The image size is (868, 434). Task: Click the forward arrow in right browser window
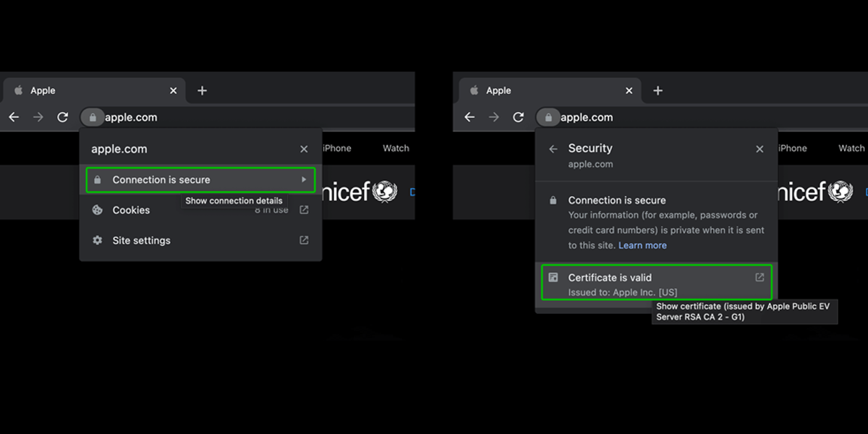click(x=494, y=117)
